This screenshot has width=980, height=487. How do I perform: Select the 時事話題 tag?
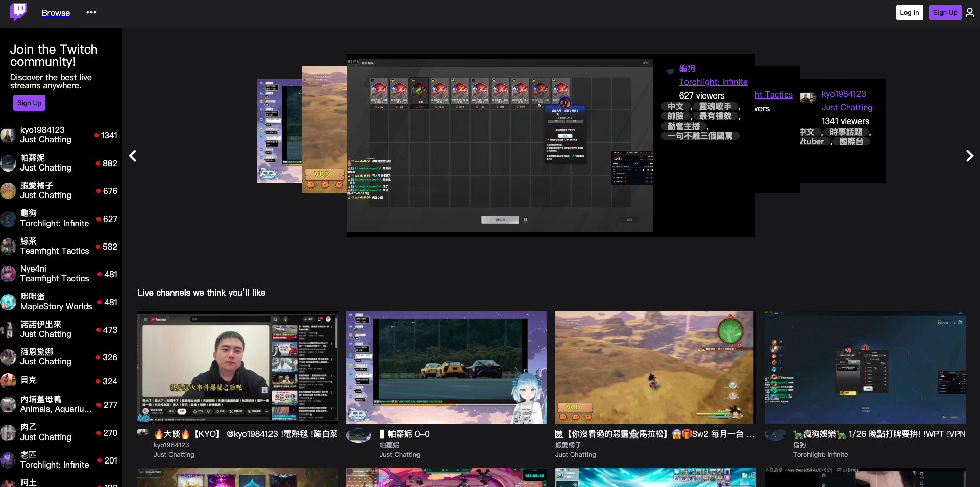[x=846, y=132]
